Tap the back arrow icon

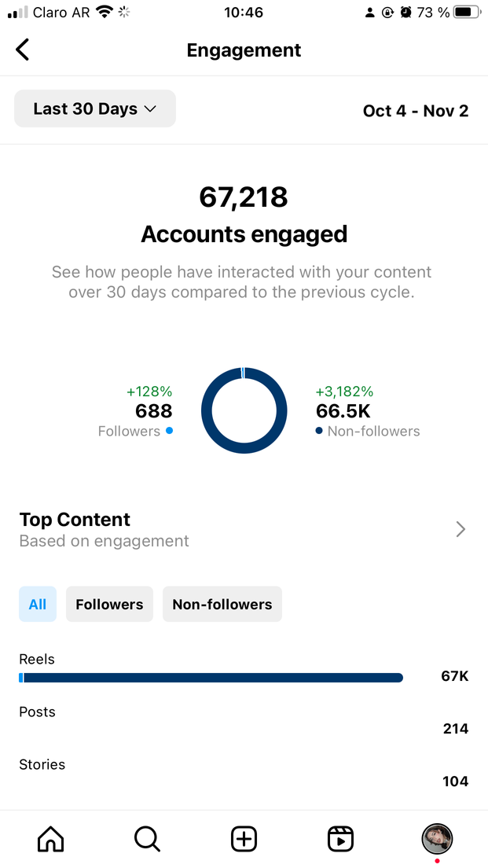23,50
